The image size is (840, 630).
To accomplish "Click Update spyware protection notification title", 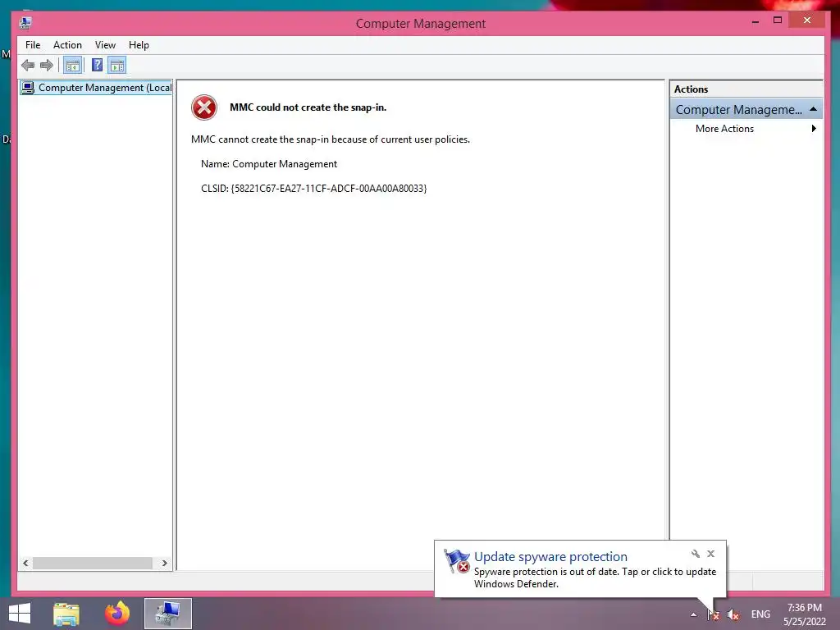I will coord(550,557).
